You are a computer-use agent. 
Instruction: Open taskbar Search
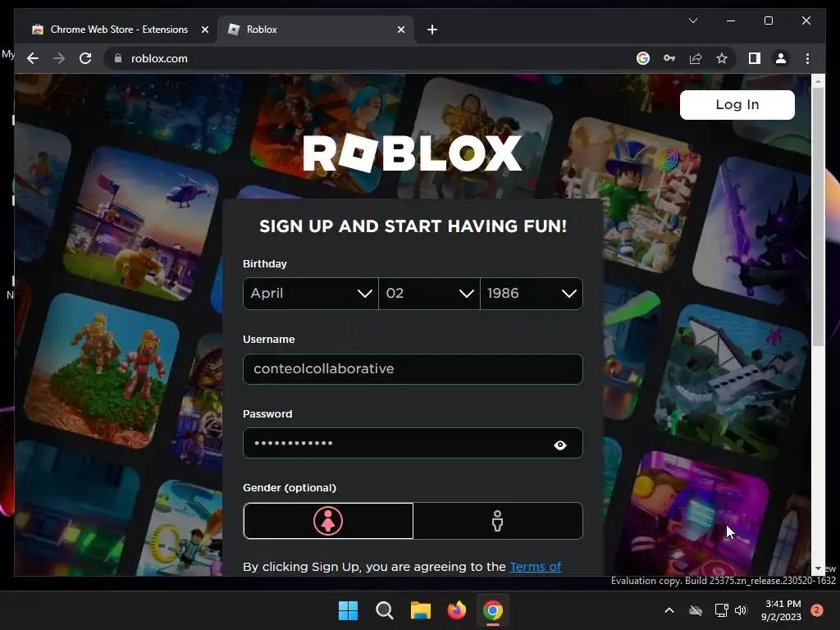tap(384, 610)
